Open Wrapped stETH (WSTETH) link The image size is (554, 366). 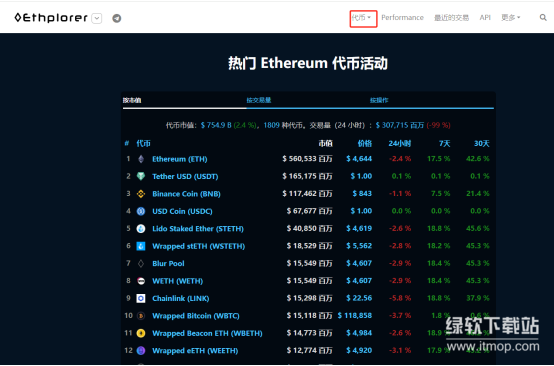[x=199, y=246]
